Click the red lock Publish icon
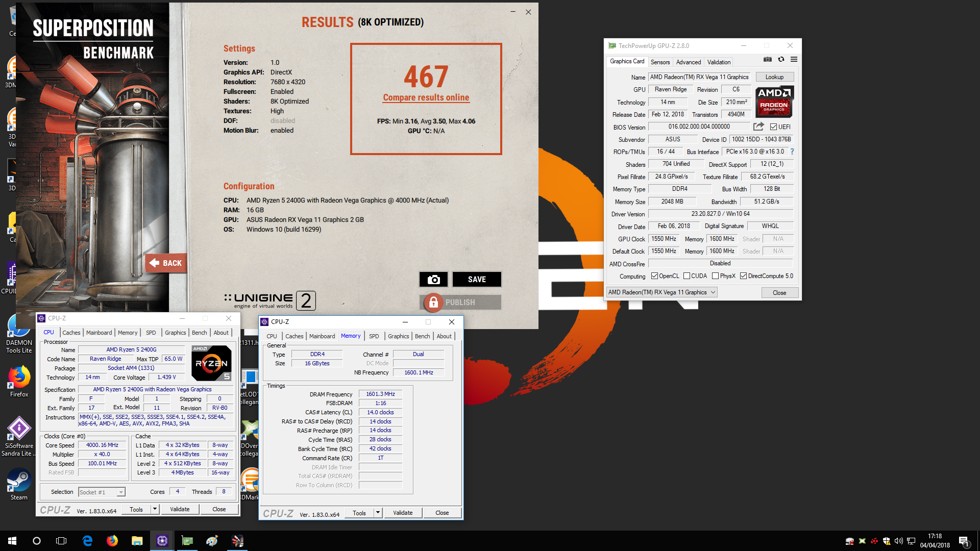Image resolution: width=980 pixels, height=551 pixels. [433, 303]
